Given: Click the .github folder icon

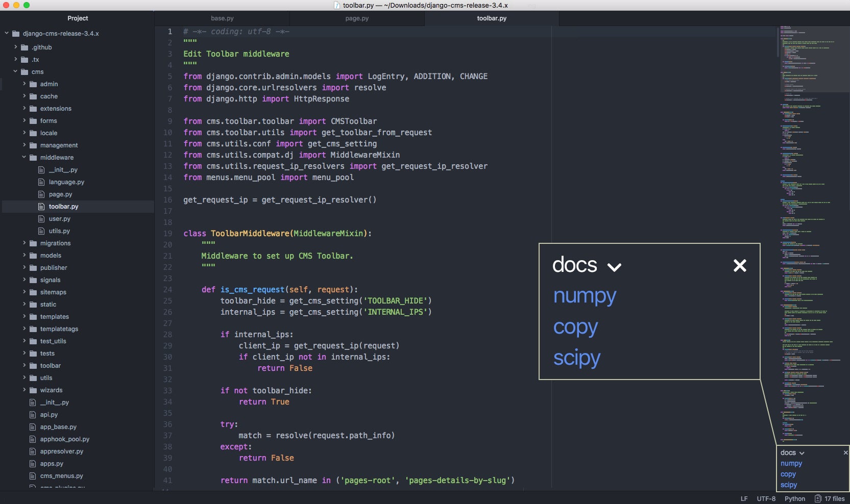Looking at the screenshot, I should 25,47.
